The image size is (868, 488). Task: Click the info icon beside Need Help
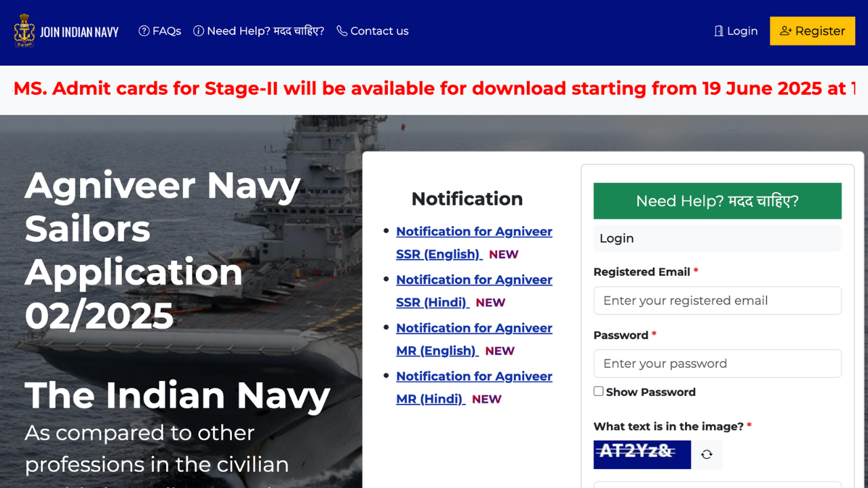[199, 31]
